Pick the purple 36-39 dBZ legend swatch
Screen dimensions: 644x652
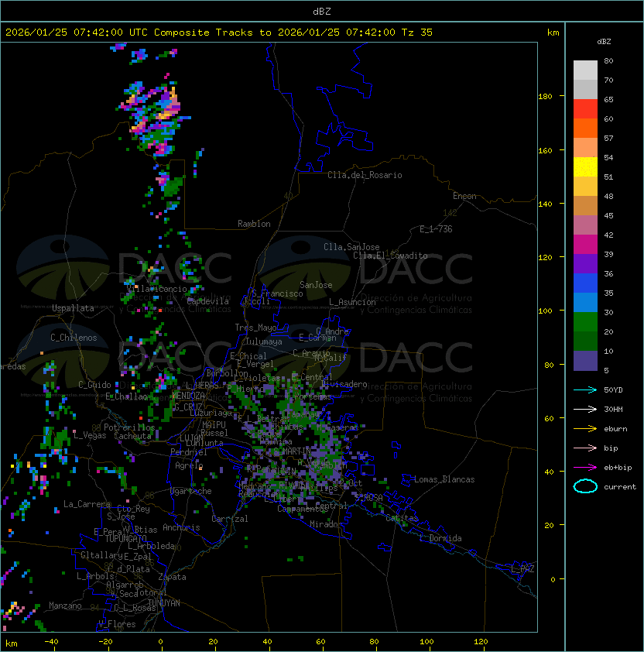[585, 263]
